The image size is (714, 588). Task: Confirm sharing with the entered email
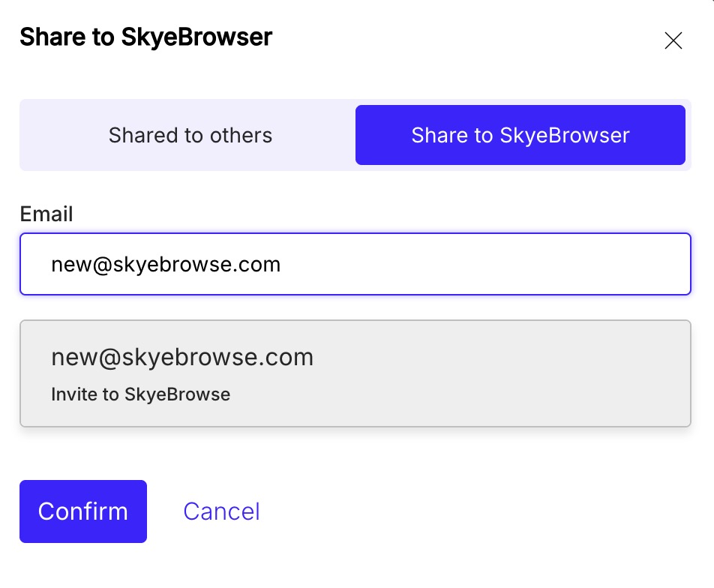83,511
